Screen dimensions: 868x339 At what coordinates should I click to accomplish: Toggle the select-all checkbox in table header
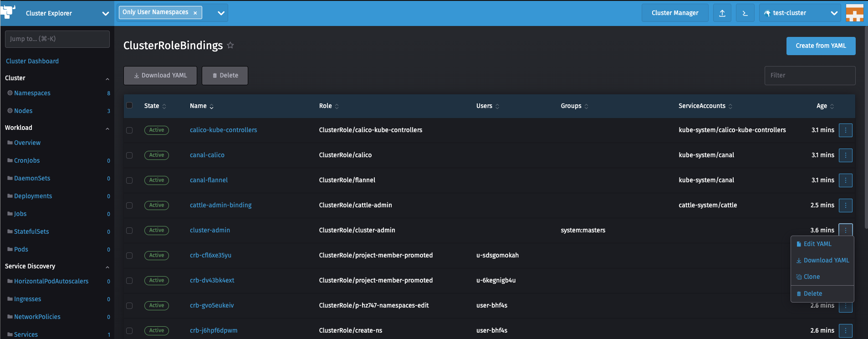129,106
